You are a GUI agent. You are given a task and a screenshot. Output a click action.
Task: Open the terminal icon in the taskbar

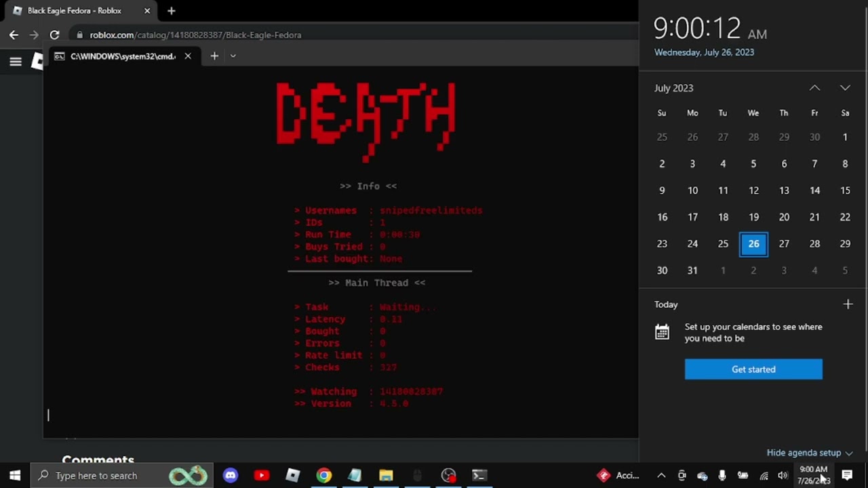479,476
